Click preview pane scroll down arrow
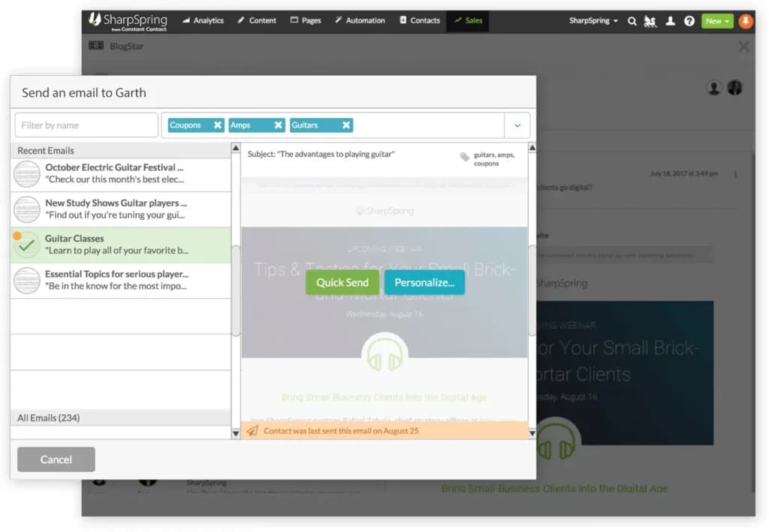769x532 pixels. point(532,434)
